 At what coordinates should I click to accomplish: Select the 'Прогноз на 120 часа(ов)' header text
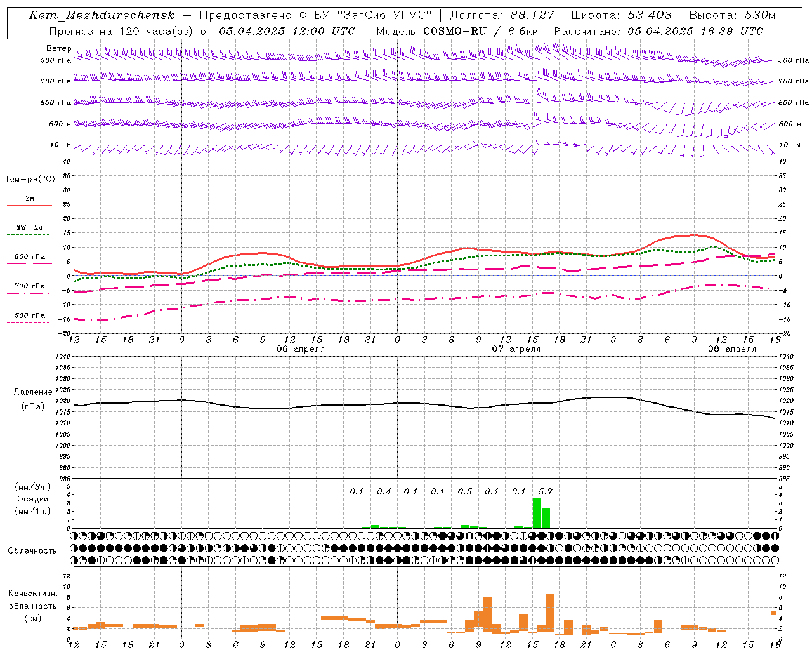click(122, 31)
